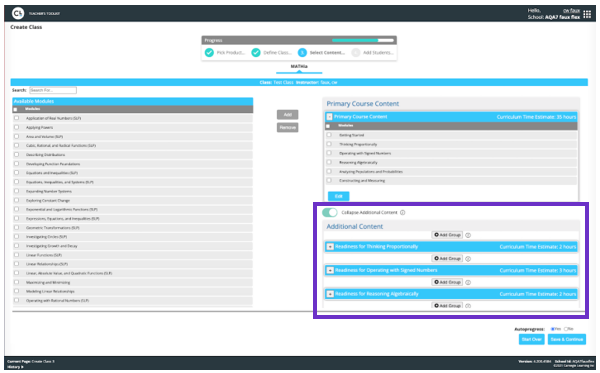600x373 pixels.
Task: Click module text "Geometric Transformations (SLP)"
Action: [52, 228]
